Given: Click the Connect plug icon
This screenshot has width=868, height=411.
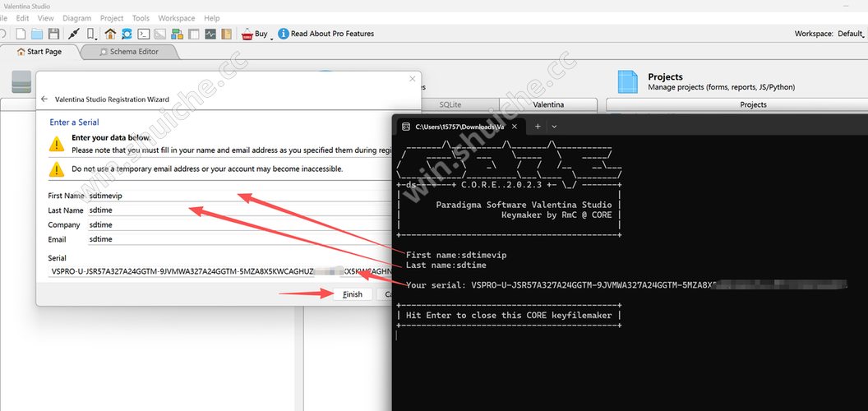Looking at the screenshot, I should pyautogui.click(x=74, y=34).
